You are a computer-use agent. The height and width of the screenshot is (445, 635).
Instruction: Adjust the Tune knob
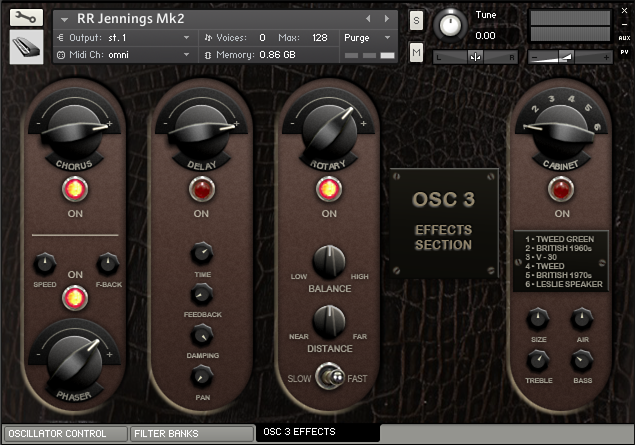tap(450, 25)
